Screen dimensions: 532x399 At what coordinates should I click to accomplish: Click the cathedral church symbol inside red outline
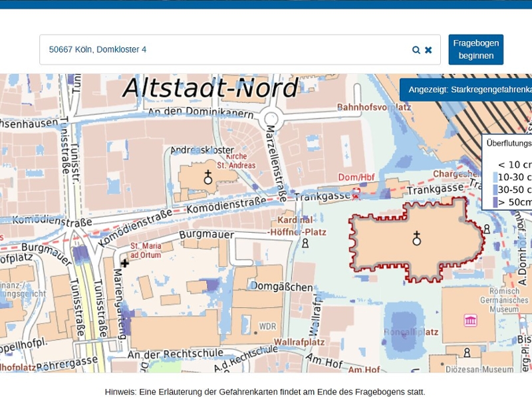pos(417,238)
